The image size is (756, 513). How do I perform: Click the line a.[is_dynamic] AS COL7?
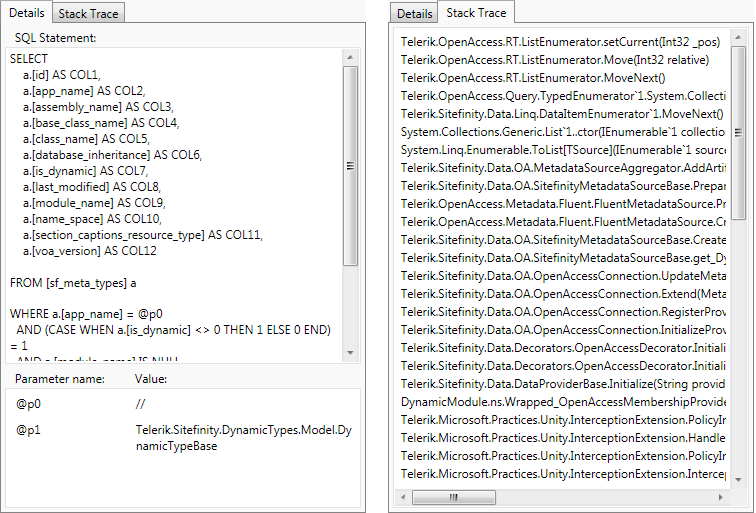click(85, 171)
